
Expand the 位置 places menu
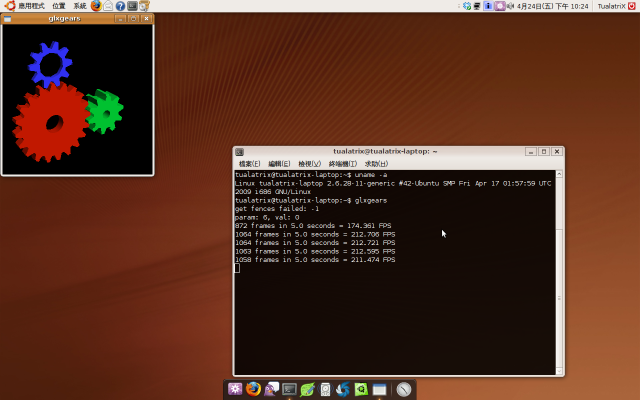[x=58, y=6]
